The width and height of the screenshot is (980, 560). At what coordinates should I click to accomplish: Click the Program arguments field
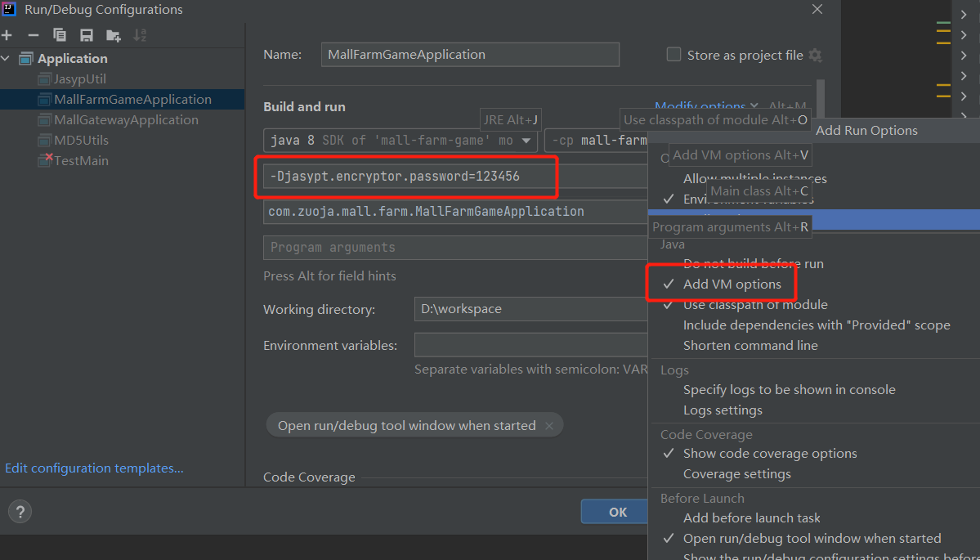click(x=455, y=248)
